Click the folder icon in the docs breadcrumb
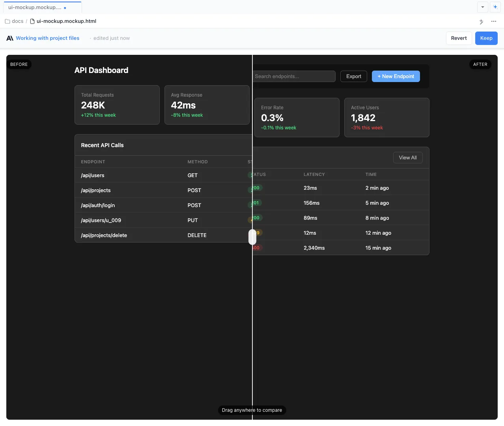504x426 pixels. [6, 21]
